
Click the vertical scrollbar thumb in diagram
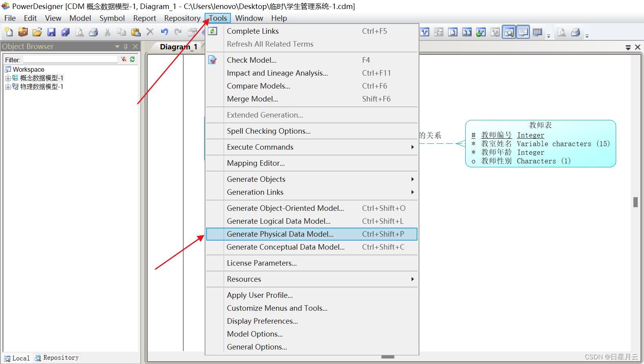point(636,202)
